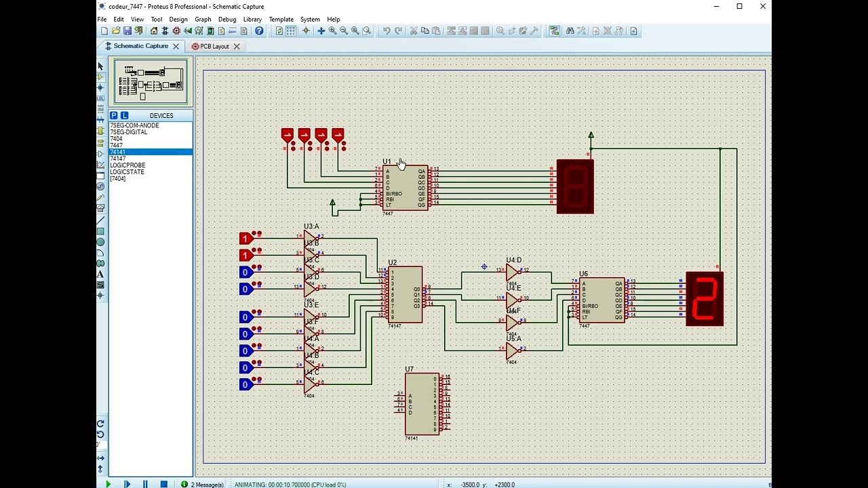Click the Cut scissors icon
The width and height of the screenshot is (868, 488).
[x=414, y=30]
